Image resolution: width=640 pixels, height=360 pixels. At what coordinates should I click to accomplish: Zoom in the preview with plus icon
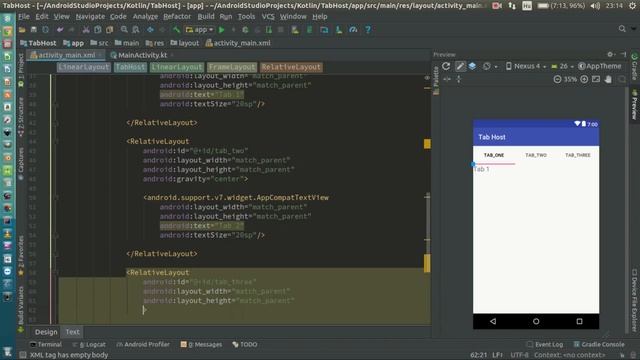tap(584, 80)
